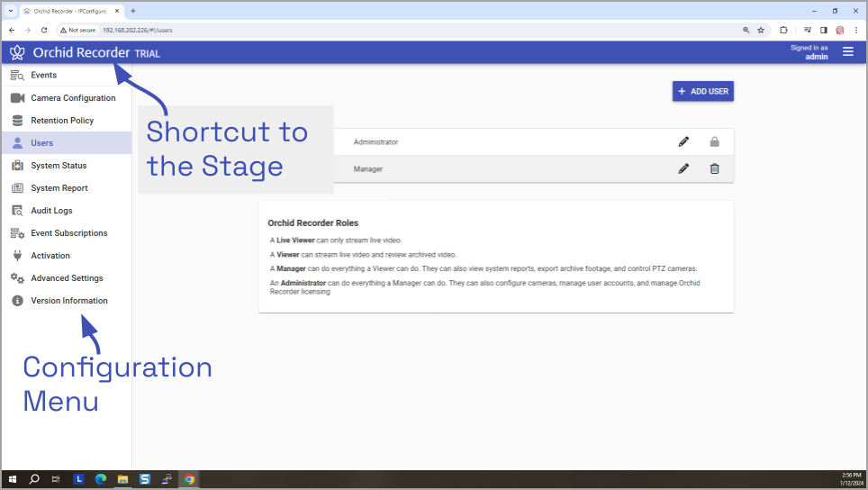Click the browser address bar
Viewport: 868px width, 490px height.
point(415,30)
